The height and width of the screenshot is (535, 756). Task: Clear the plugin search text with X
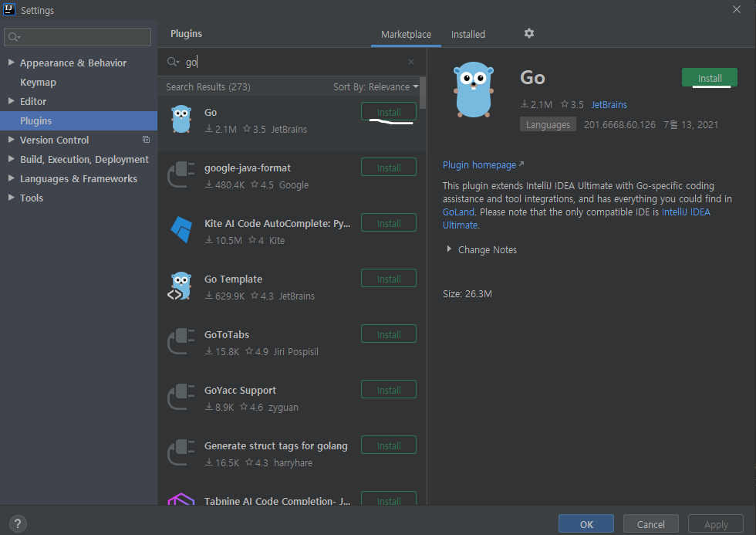coord(410,62)
